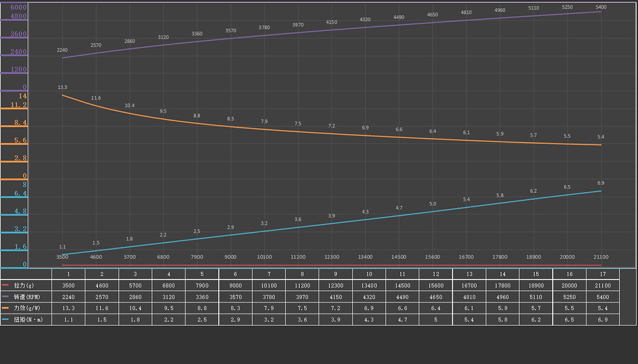Click the 5400 cell in the 转速 row

click(603, 297)
